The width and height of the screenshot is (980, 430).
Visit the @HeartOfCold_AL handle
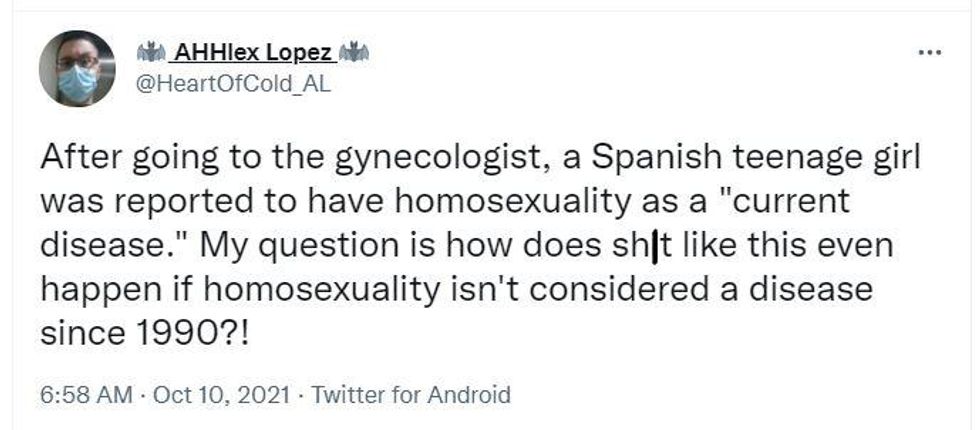tap(230, 84)
